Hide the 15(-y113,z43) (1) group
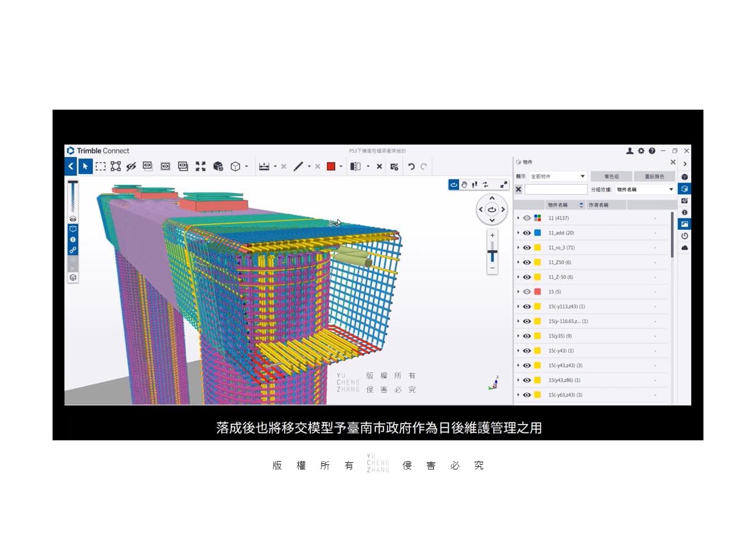This screenshot has width=756, height=550. (x=527, y=307)
